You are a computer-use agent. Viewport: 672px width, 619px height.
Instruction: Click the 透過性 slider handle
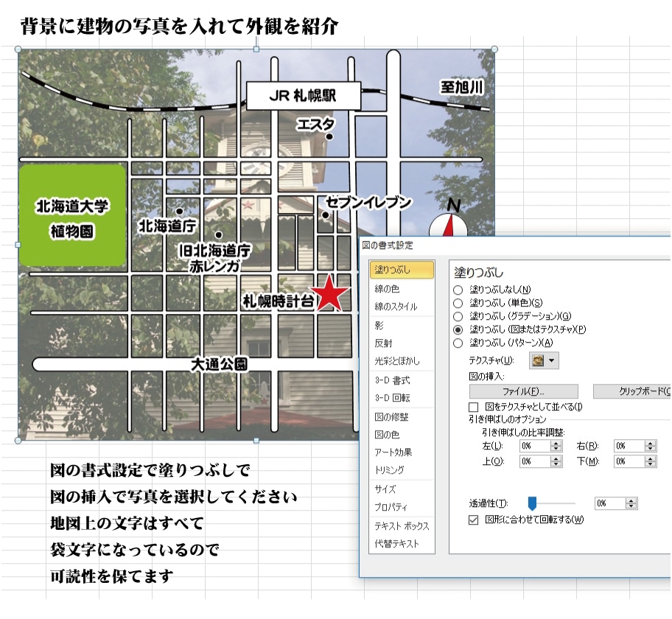[532, 503]
